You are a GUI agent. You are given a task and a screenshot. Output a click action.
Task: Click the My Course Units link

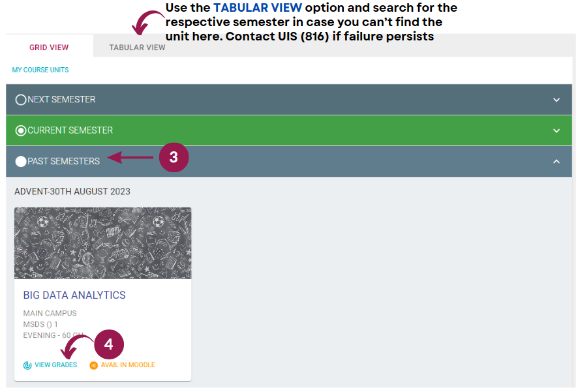[40, 70]
